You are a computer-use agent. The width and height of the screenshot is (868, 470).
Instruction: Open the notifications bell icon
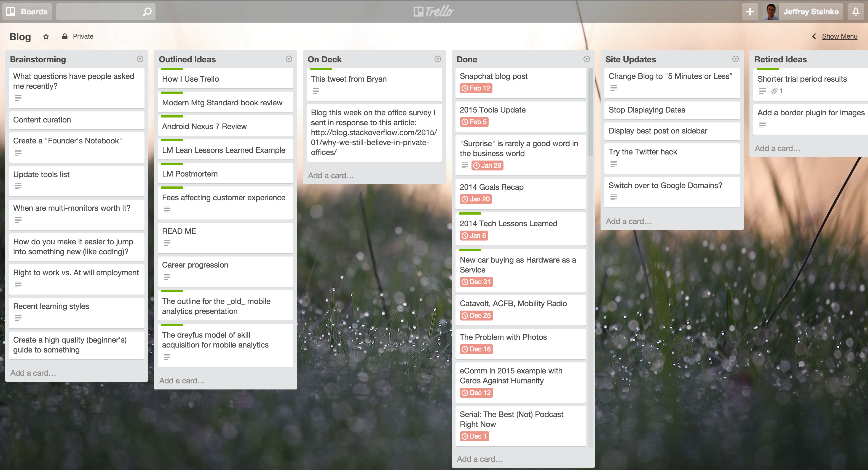coord(856,12)
